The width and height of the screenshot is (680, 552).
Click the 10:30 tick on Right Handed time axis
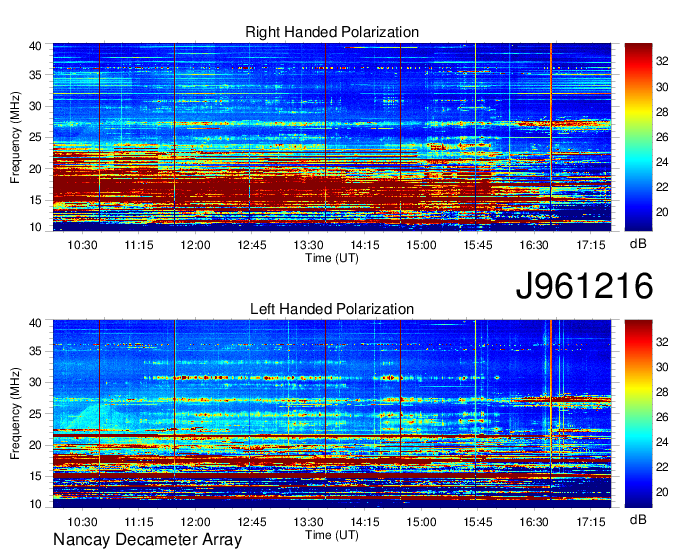(x=82, y=245)
